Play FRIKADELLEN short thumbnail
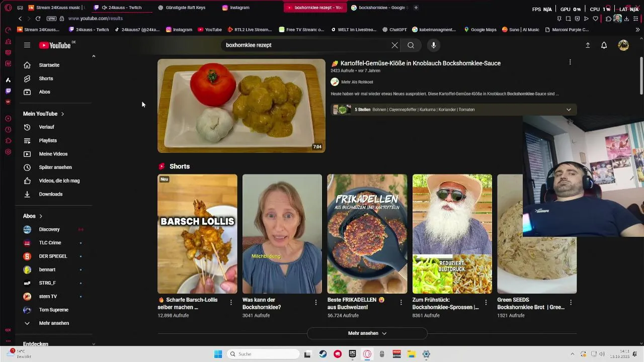 coord(367,234)
